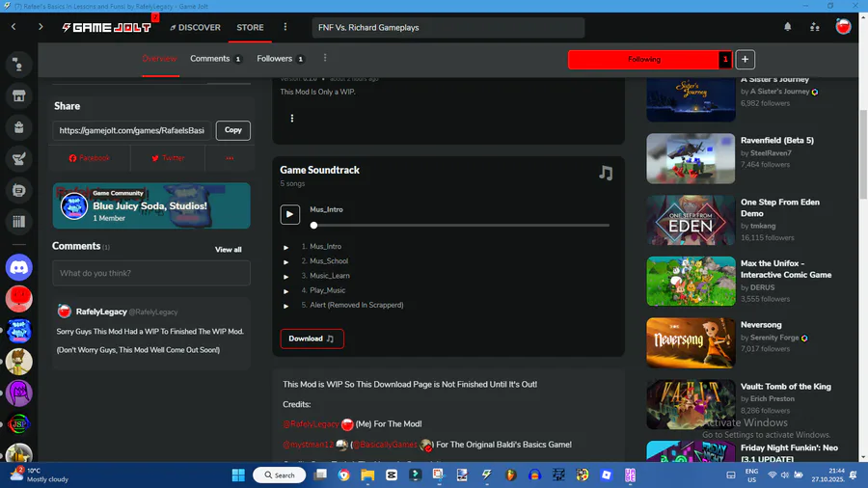Open the Followers tab
The width and height of the screenshot is (868, 488).
(281, 59)
